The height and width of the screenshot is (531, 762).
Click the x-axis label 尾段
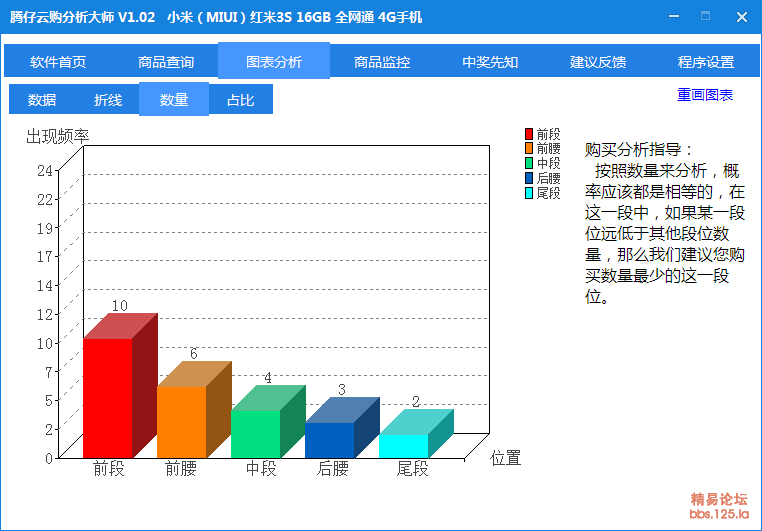(413, 469)
